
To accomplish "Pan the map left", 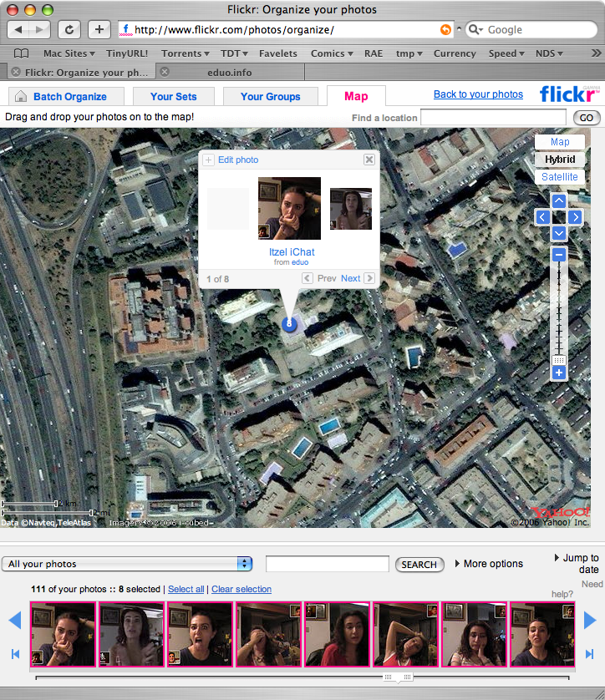I will (542, 217).
